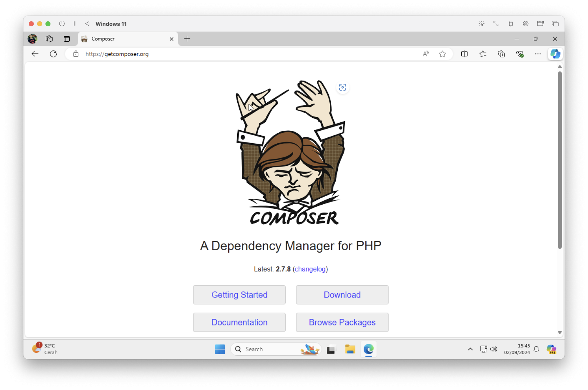
Task: Click the address bar URL
Action: pos(117,54)
